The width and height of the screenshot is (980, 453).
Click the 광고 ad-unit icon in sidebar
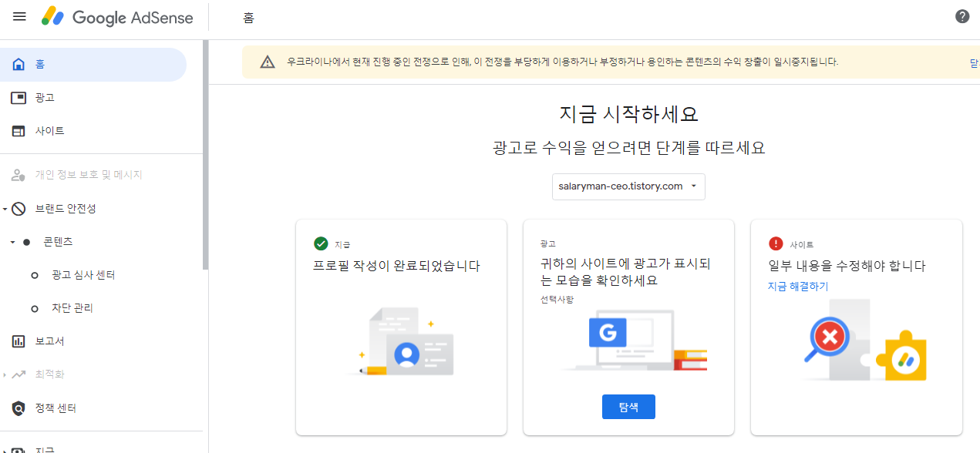point(19,98)
